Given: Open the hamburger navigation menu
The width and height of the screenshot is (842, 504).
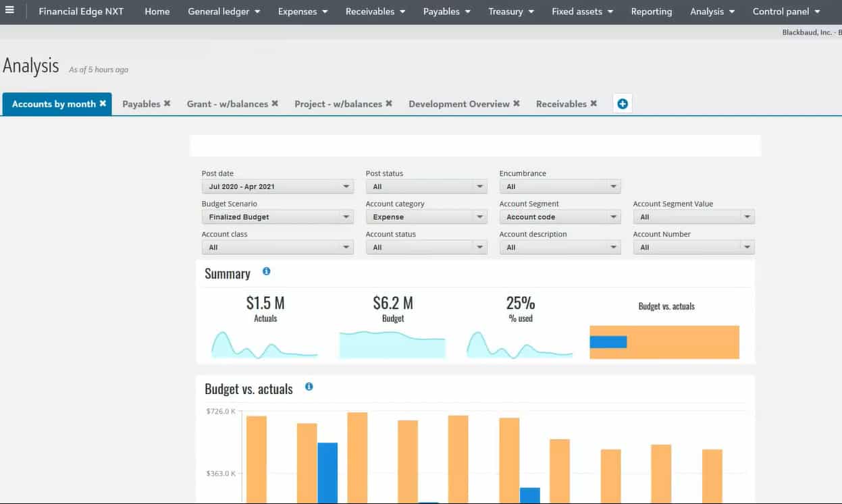Looking at the screenshot, I should click(x=9, y=11).
